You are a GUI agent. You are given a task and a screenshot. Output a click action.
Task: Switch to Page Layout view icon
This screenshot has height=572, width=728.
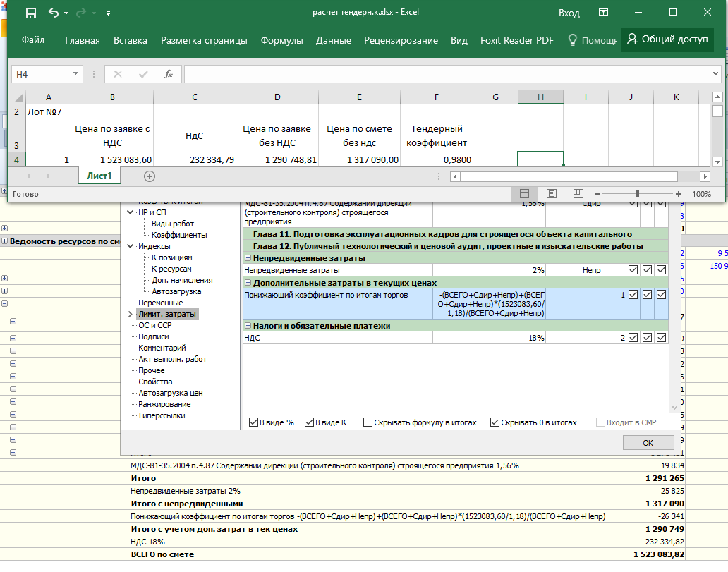pyautogui.click(x=552, y=193)
